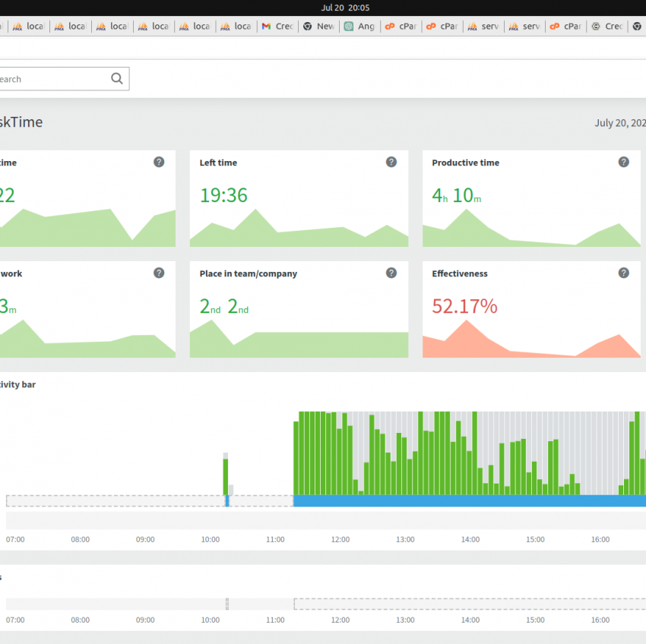Click the search magnifier icon
646x644 pixels.
pyautogui.click(x=117, y=79)
